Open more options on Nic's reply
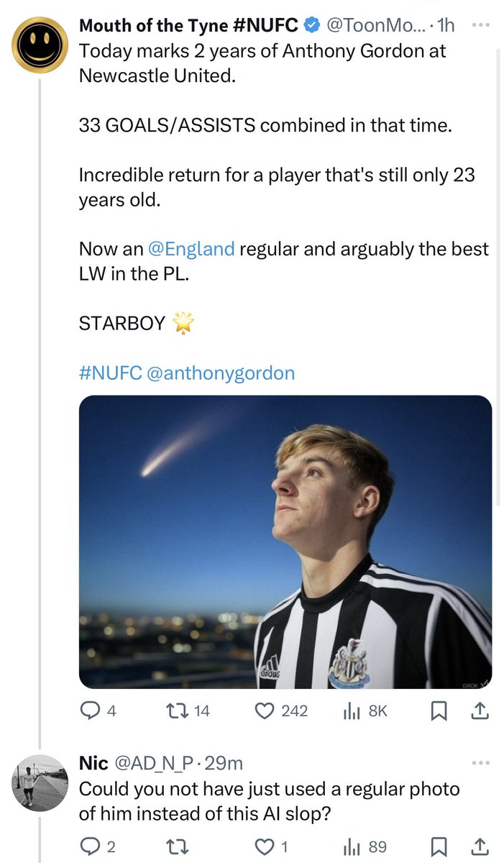Image resolution: width=504 pixels, height=863 pixels. [x=479, y=764]
